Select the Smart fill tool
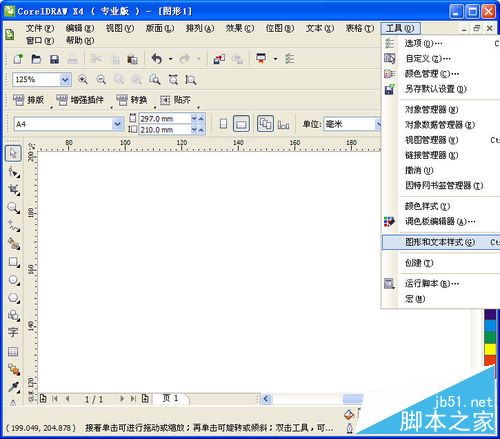This screenshot has height=439, width=500. (x=14, y=244)
